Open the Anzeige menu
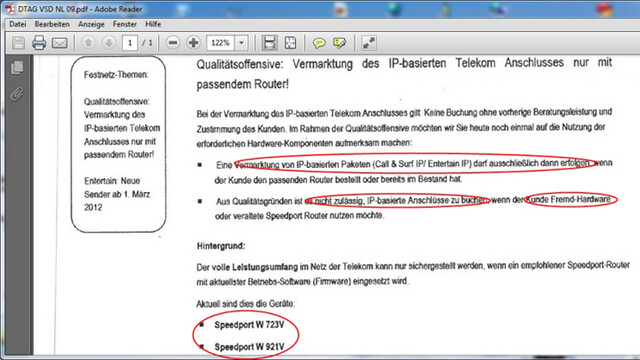 [x=91, y=24]
